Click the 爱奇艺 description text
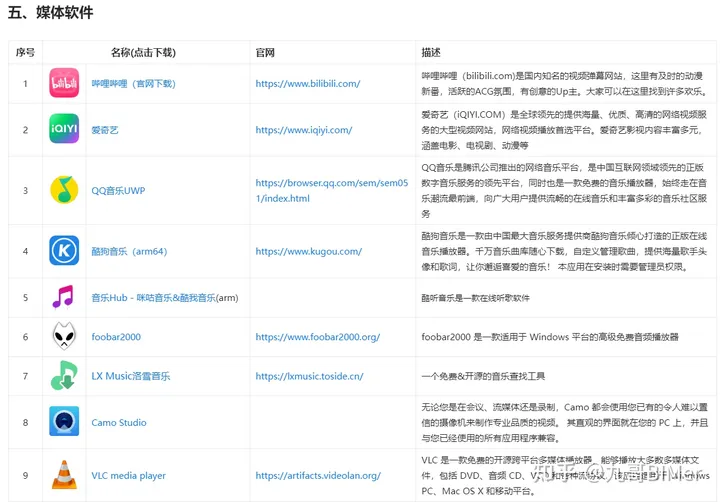The width and height of the screenshot is (720, 502). point(564,130)
